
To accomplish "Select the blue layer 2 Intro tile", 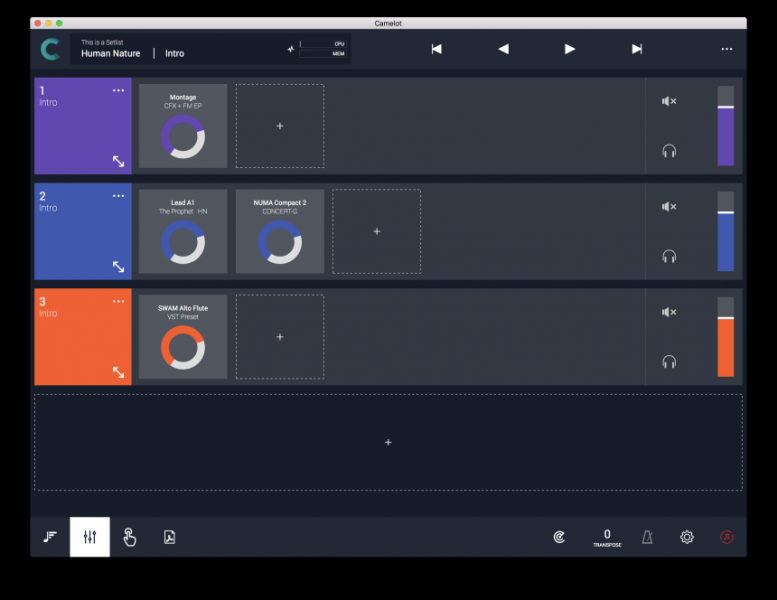I will point(83,231).
